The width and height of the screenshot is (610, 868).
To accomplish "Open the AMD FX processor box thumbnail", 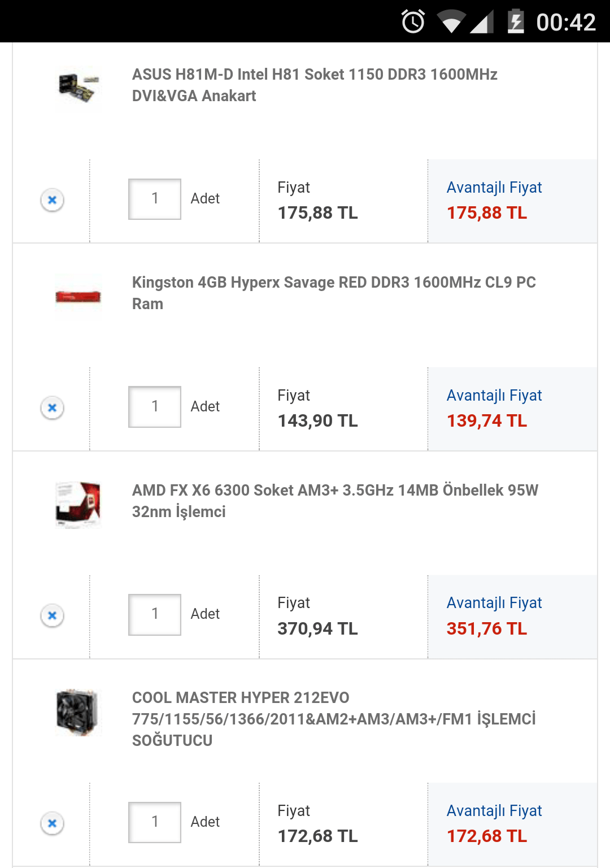I will pyautogui.click(x=79, y=504).
